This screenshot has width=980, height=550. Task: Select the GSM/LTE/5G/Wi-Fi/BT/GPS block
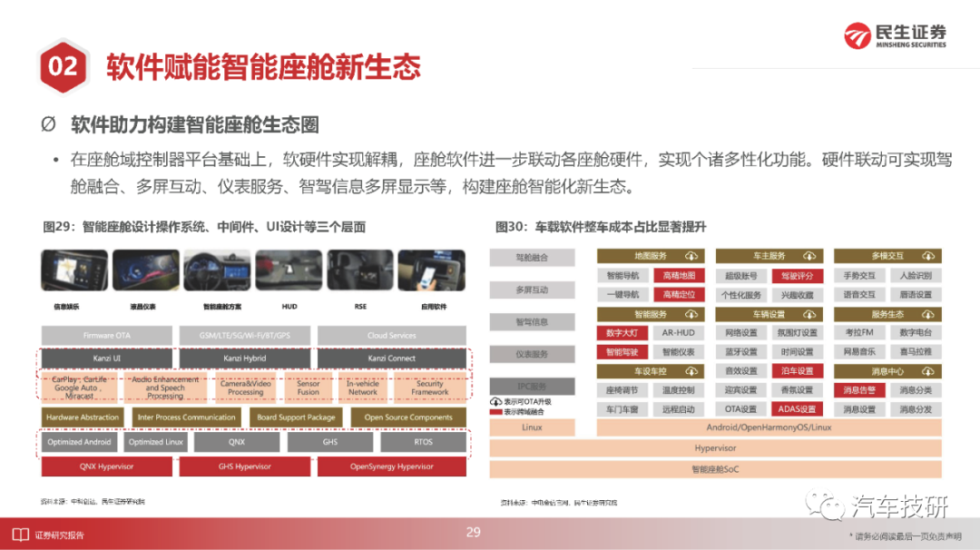[x=245, y=336]
